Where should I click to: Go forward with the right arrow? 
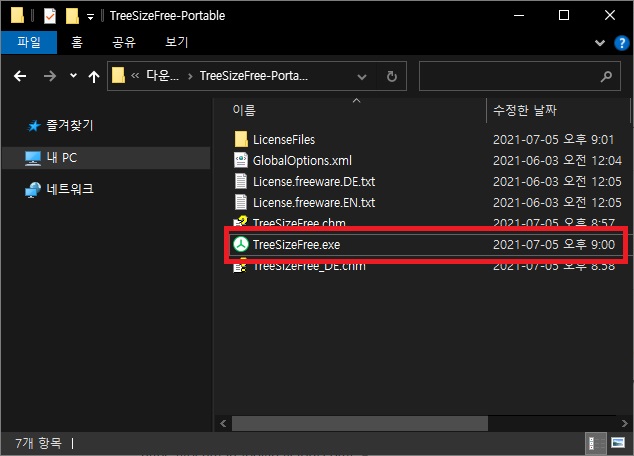click(49, 76)
